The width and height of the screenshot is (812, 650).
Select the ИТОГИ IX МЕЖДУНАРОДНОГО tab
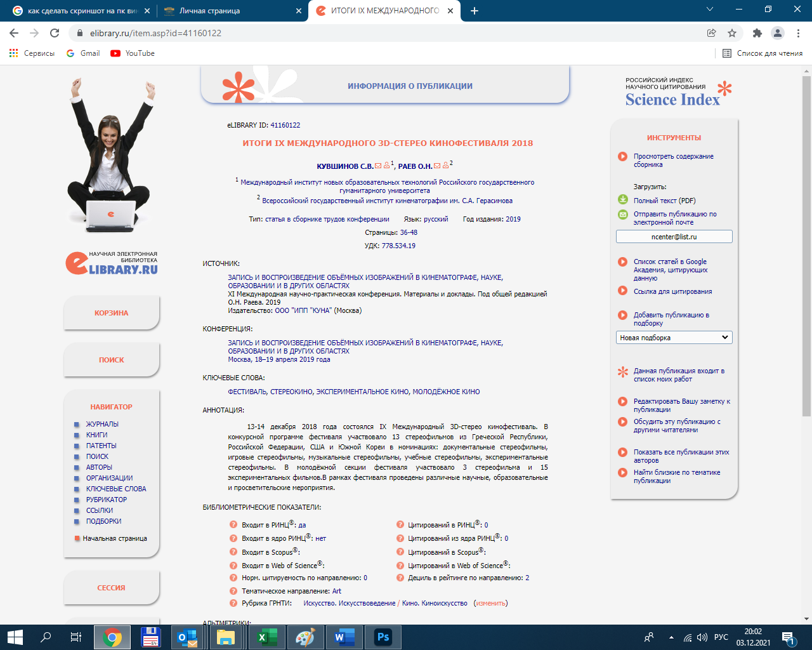tap(385, 11)
